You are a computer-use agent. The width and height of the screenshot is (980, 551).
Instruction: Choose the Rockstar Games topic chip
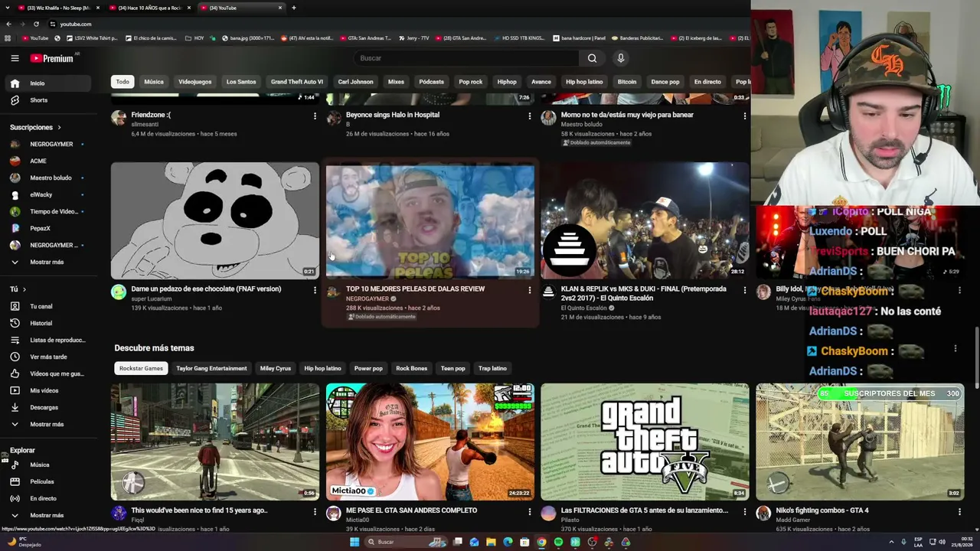[x=142, y=368]
